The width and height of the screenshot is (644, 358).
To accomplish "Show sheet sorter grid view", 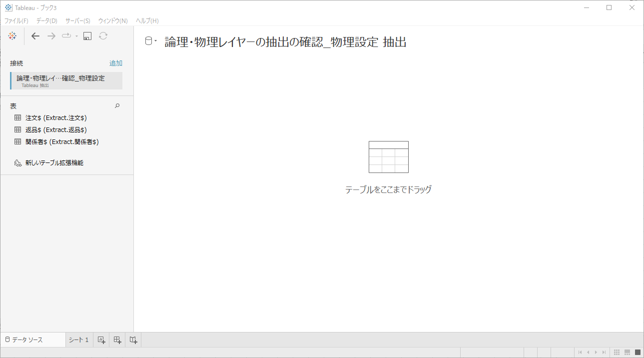I will tap(617, 352).
